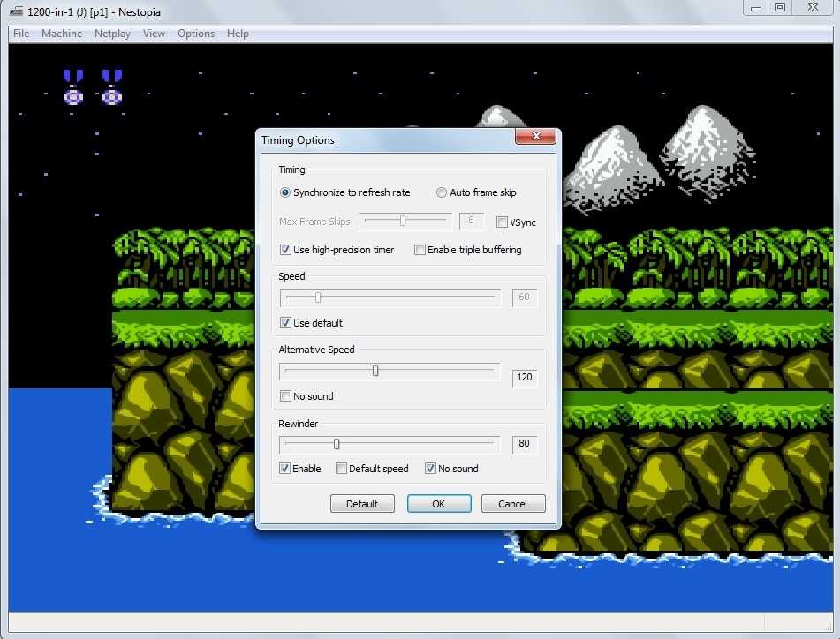
Task: Click the Rewinder value field 80
Action: pos(525,444)
